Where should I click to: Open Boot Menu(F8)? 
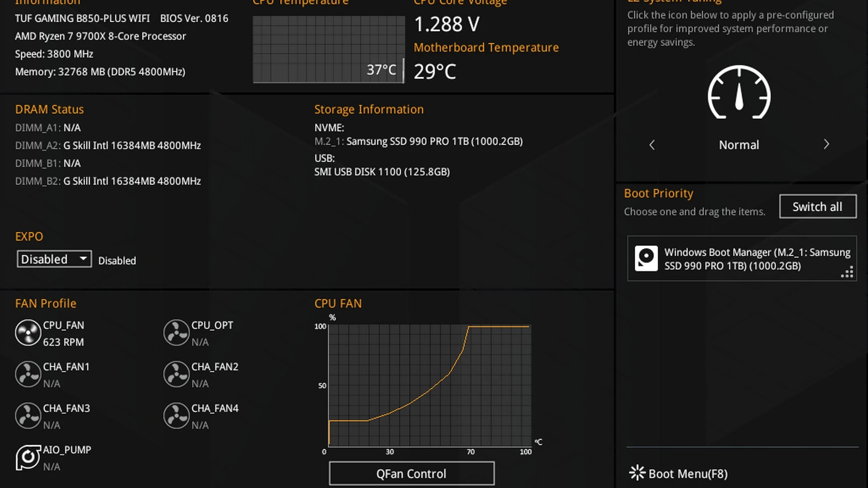[x=688, y=474]
